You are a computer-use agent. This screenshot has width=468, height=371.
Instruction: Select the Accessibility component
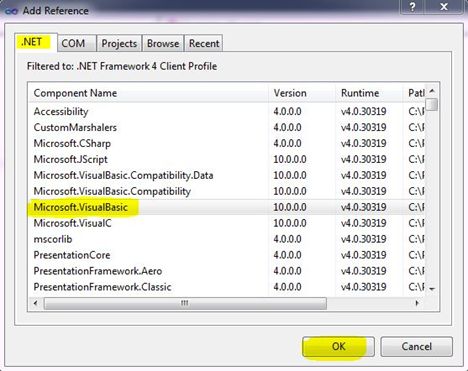[227, 111]
